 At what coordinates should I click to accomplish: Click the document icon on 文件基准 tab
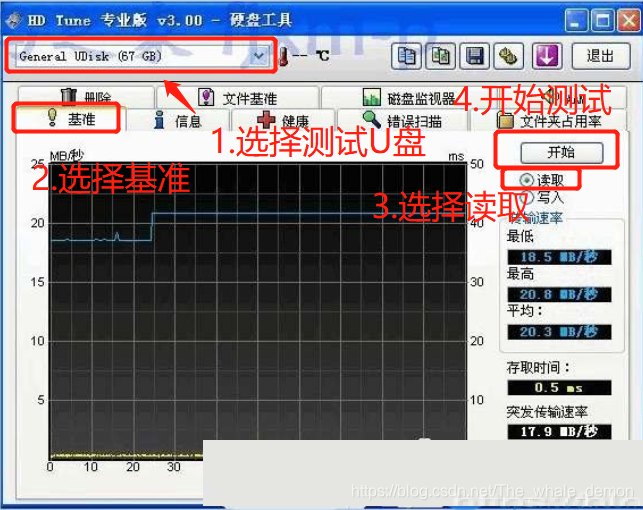coord(206,97)
